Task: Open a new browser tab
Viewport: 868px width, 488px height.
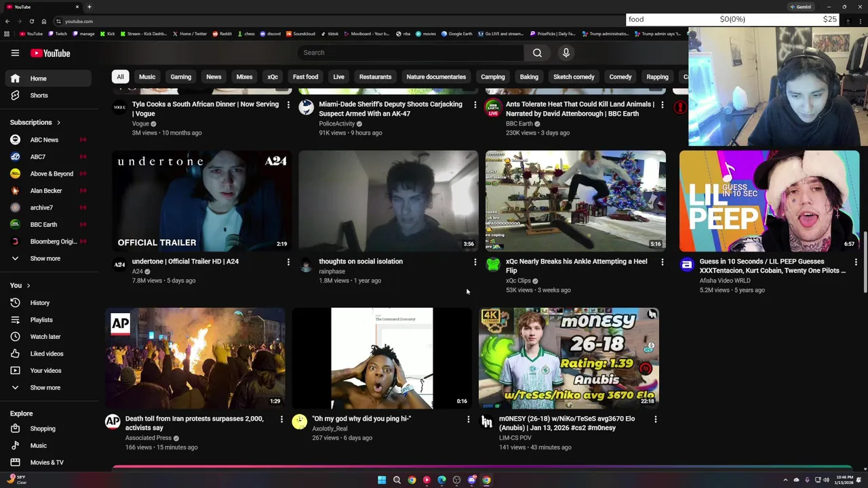Action: click(x=89, y=7)
